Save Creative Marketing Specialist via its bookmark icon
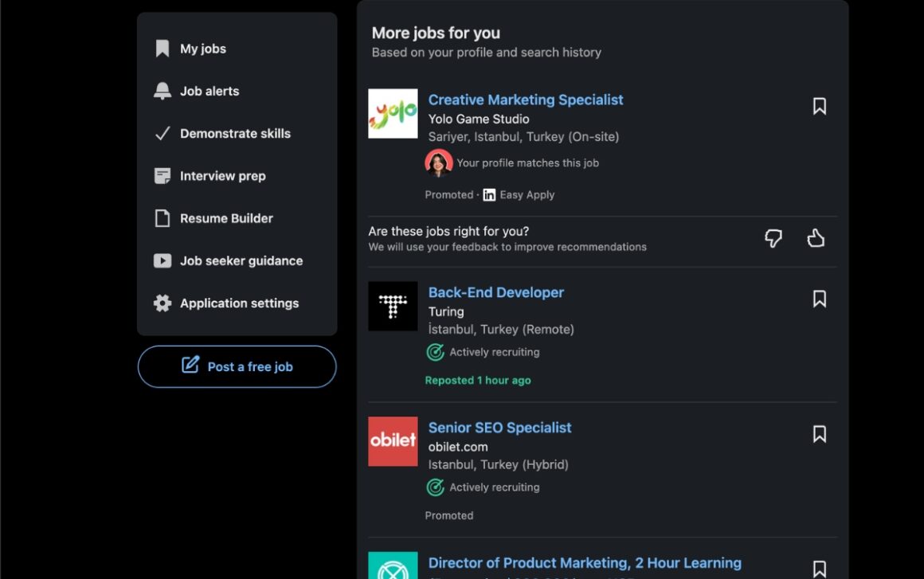The width and height of the screenshot is (924, 579). pyautogui.click(x=819, y=106)
